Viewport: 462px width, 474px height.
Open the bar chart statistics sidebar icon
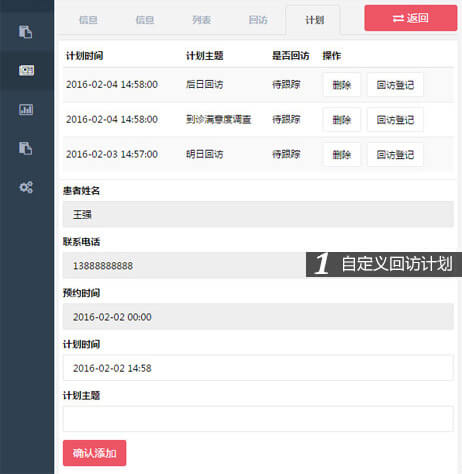click(x=26, y=109)
